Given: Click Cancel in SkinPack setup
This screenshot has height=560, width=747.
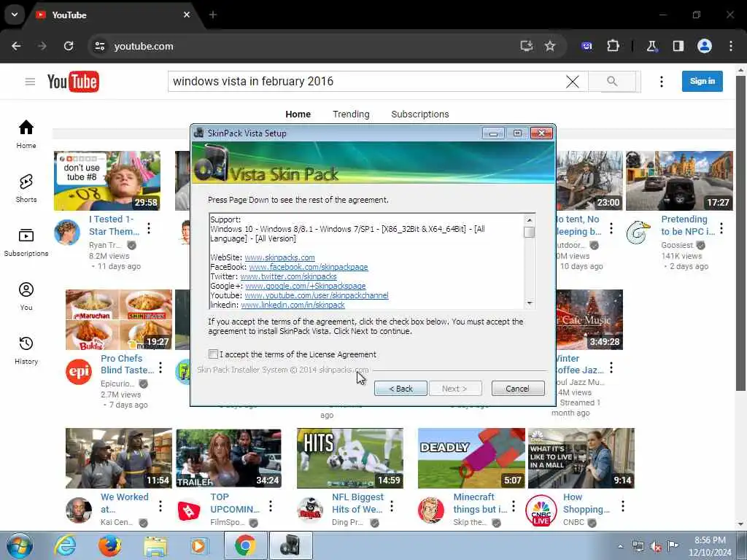Looking at the screenshot, I should 518,389.
